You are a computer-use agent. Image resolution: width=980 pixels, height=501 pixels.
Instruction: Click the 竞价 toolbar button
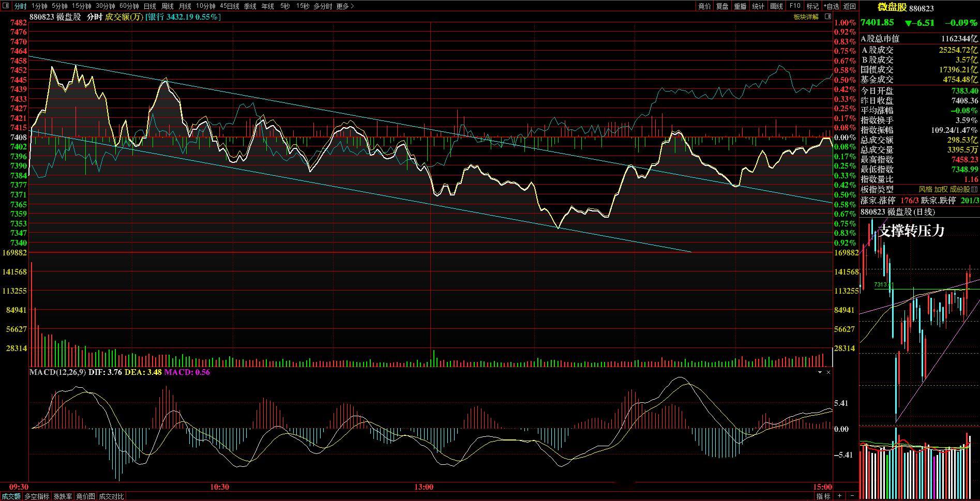coord(704,6)
